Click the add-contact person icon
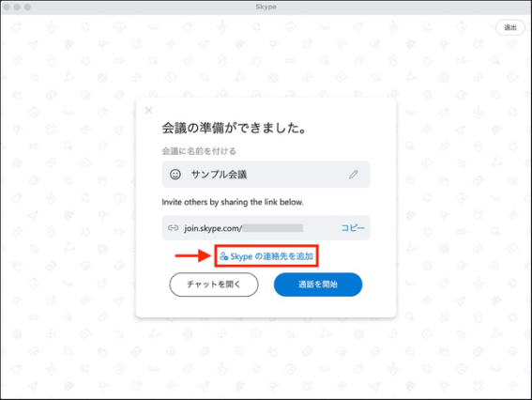 (223, 256)
